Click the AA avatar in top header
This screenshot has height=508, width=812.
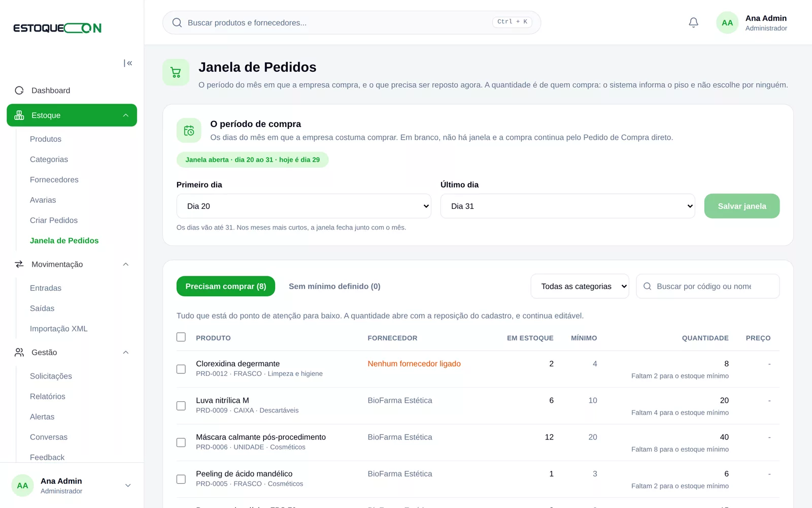[x=727, y=23]
